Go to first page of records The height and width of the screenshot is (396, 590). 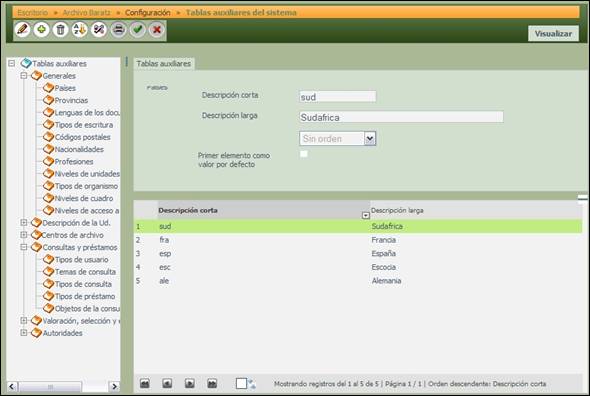[x=144, y=384]
